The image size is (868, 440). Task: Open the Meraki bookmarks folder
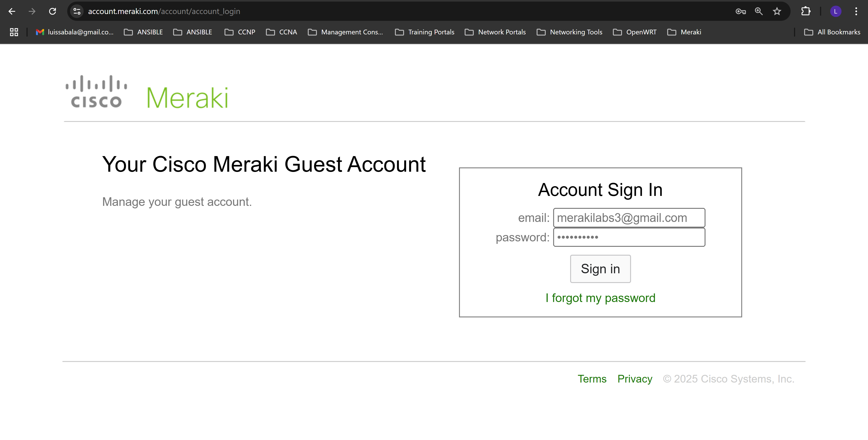pos(684,32)
